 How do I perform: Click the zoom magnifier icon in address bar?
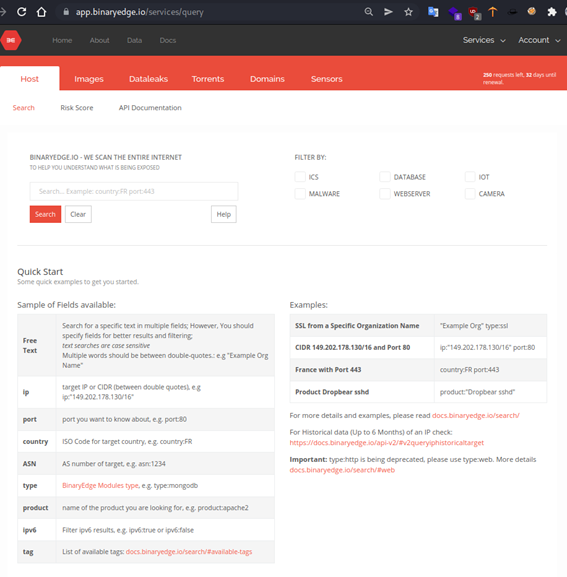pos(368,12)
